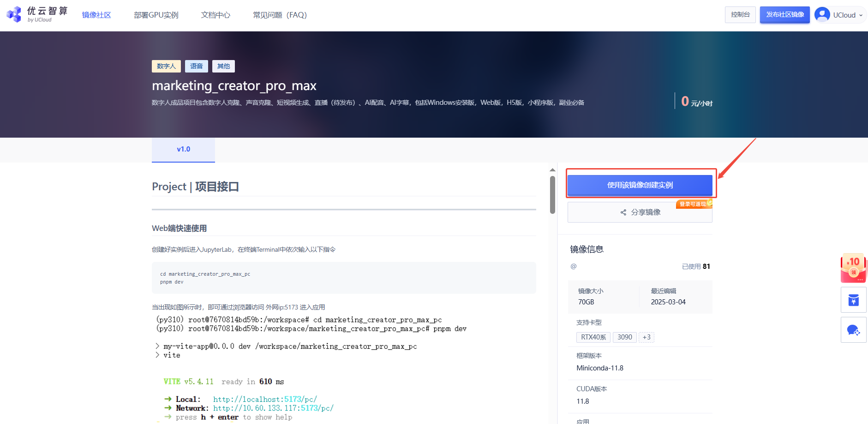
Task: Click the @ author symbol
Action: (x=574, y=267)
